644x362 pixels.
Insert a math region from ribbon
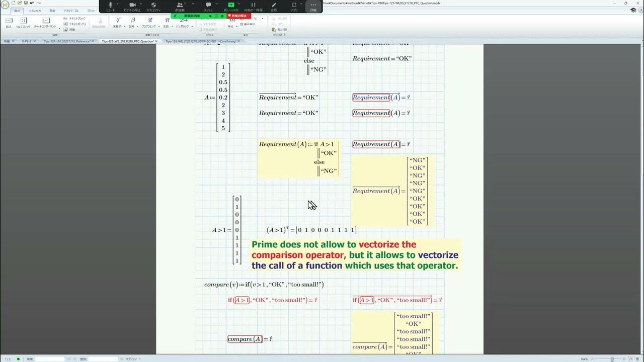[9, 22]
